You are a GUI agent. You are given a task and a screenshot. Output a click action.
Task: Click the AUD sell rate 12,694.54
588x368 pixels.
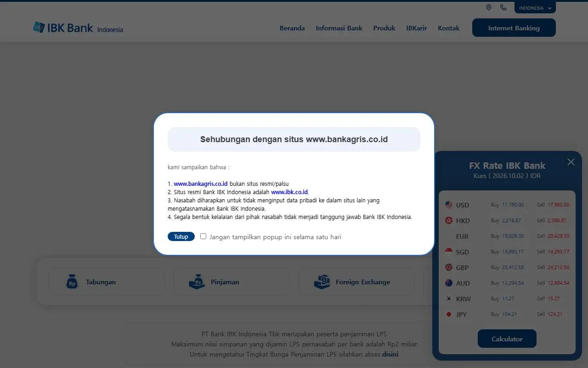click(558, 283)
